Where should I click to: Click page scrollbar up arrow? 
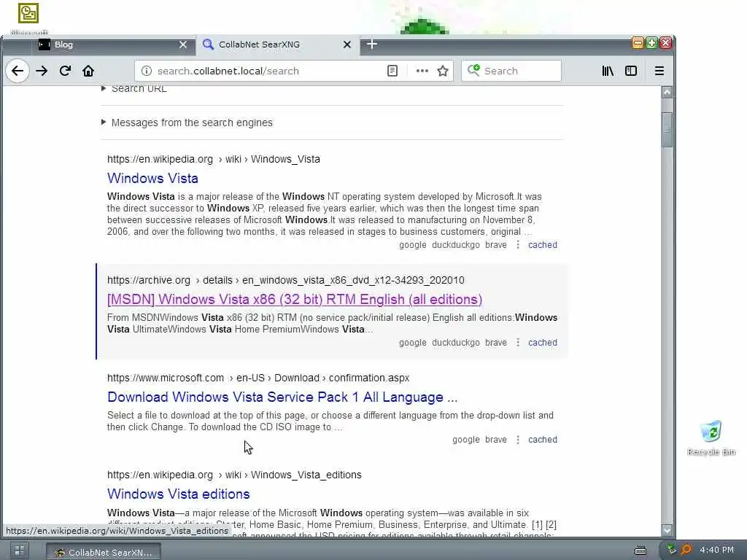click(667, 92)
